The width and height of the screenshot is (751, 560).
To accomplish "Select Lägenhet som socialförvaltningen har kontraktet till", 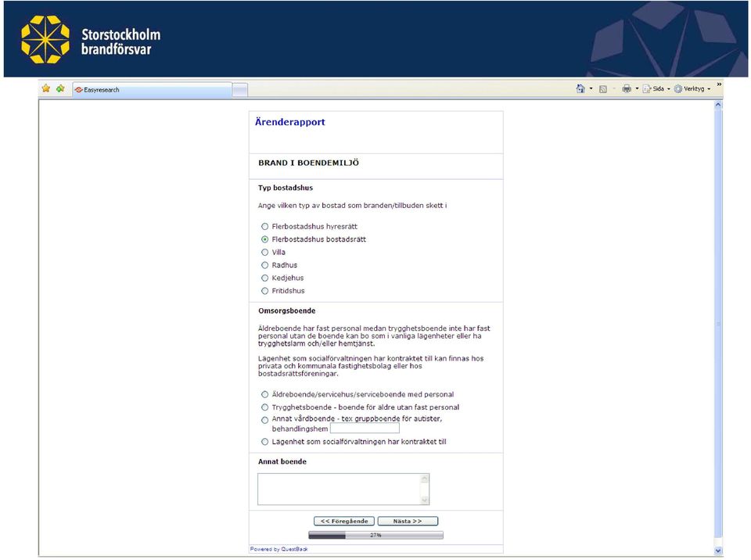I will (265, 442).
